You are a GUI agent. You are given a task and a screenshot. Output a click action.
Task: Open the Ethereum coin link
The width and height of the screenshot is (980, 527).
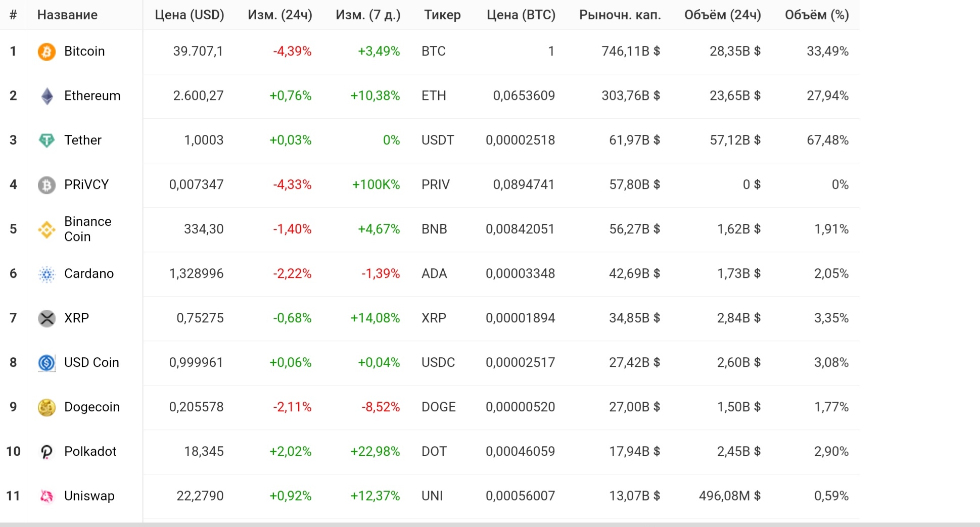(92, 96)
